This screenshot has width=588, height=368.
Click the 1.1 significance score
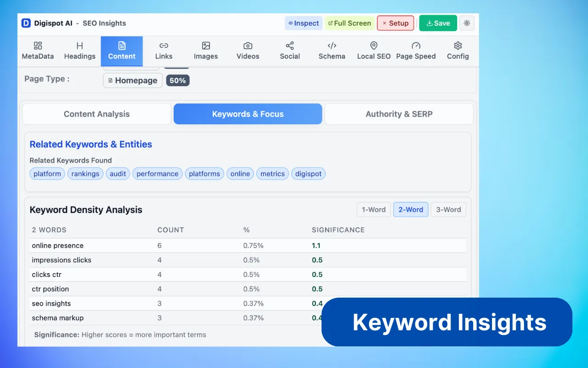[316, 246]
